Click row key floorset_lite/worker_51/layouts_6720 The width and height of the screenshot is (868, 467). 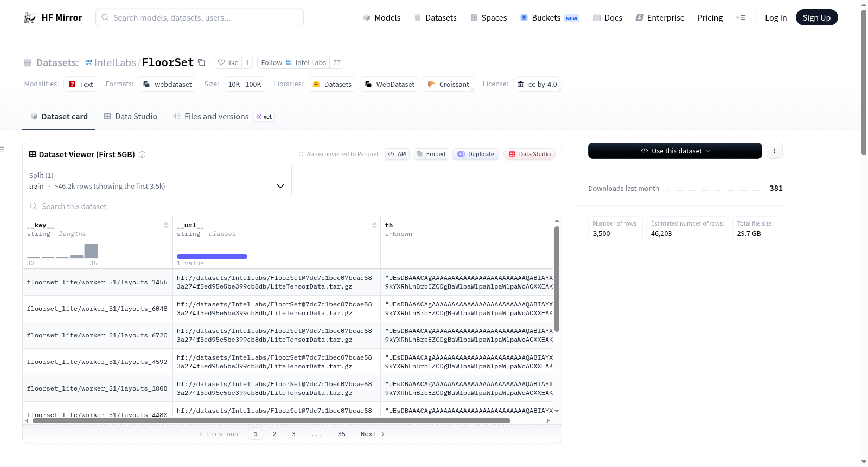click(97, 335)
